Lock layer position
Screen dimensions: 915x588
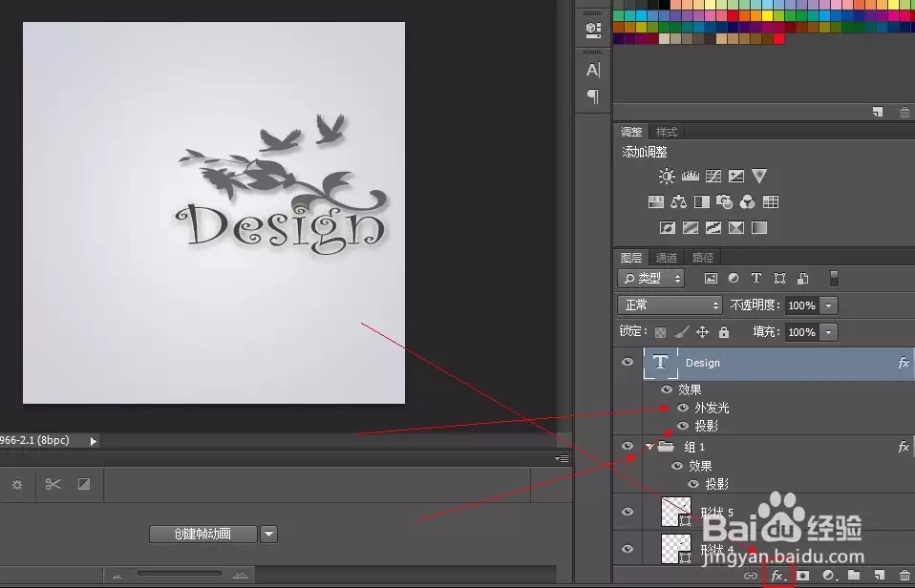tap(703, 332)
